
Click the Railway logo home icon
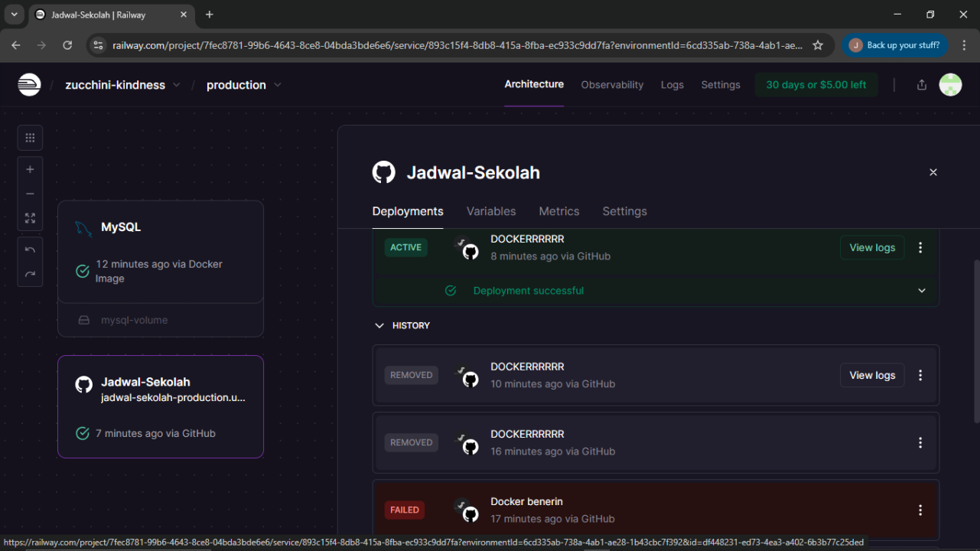pyautogui.click(x=29, y=85)
